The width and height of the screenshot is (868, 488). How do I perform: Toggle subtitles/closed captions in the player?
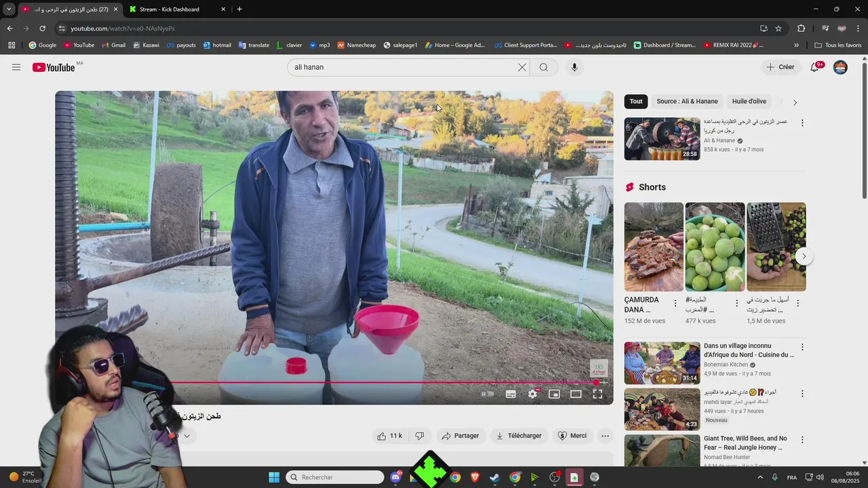pyautogui.click(x=511, y=394)
